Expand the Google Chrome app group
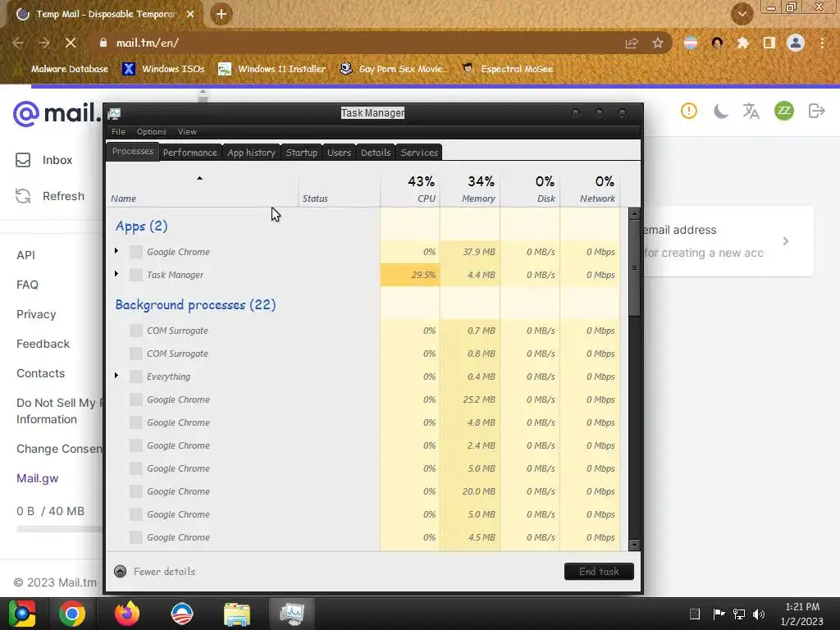 pos(116,251)
